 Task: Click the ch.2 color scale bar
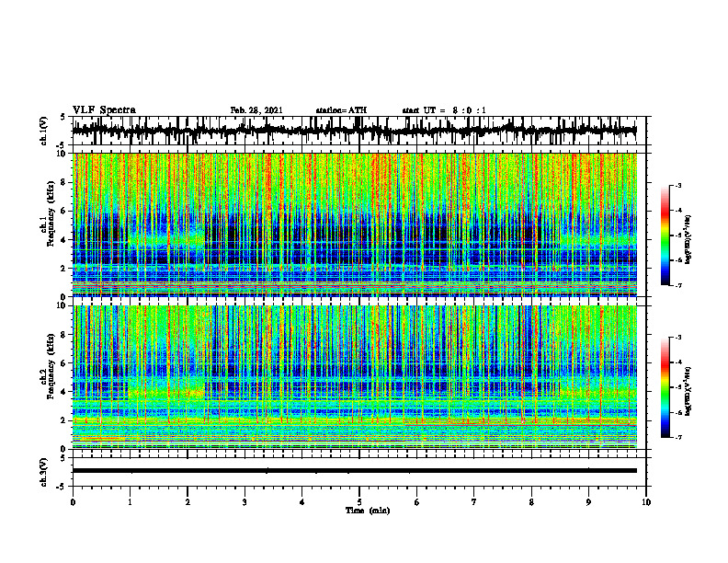(665, 387)
